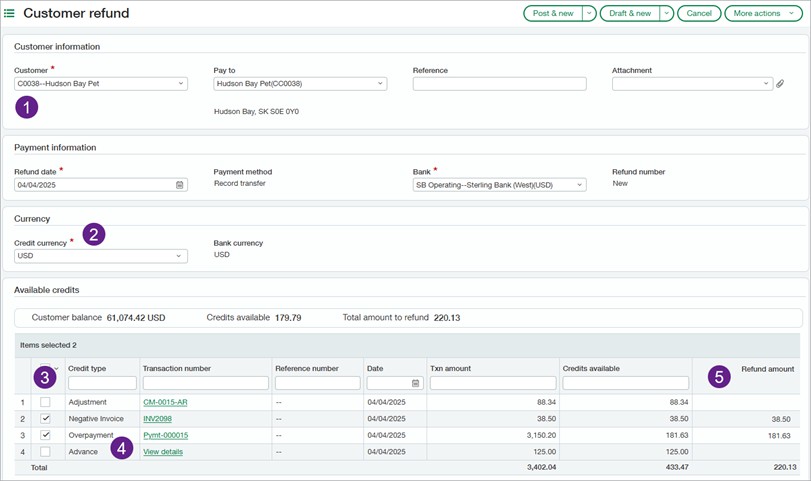This screenshot has height=481, width=811.
Task: Expand the Post & new arrow options
Action: (x=589, y=14)
